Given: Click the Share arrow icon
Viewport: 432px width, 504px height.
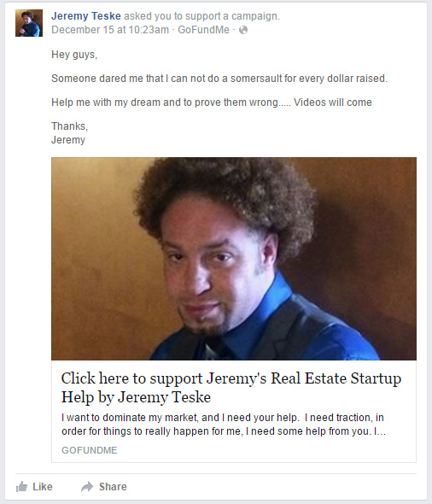Looking at the screenshot, I should click(87, 487).
